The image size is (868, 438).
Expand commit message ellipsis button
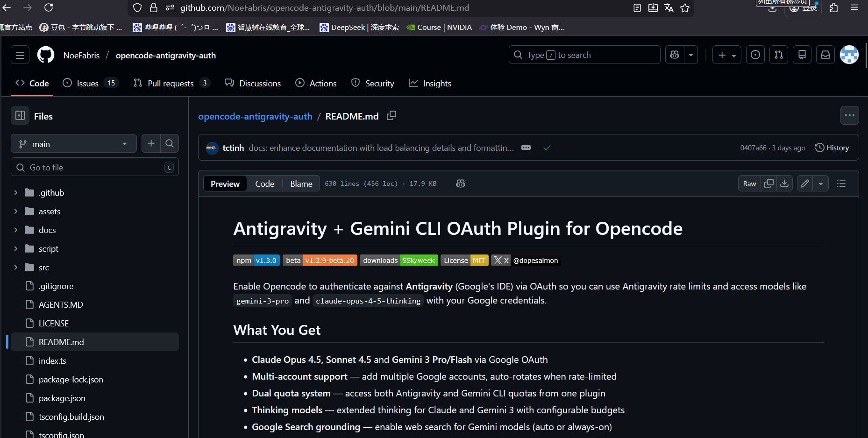coord(526,148)
